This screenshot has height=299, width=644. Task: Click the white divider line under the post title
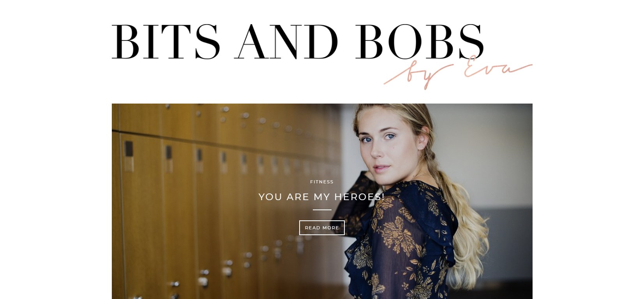click(322, 209)
